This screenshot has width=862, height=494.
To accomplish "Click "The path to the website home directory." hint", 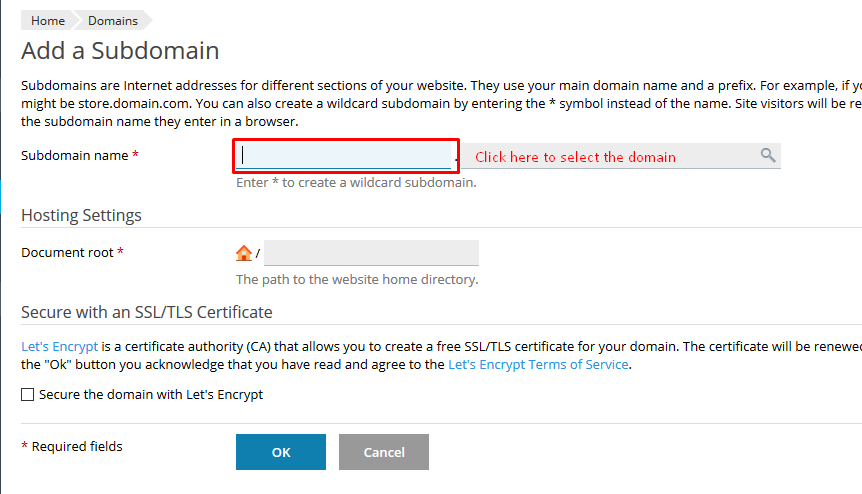I will click(x=357, y=280).
